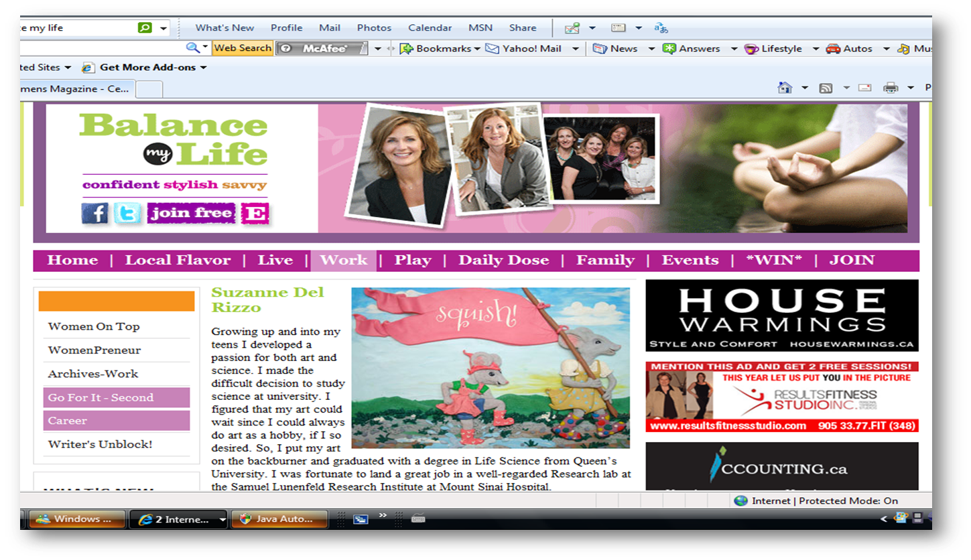Click JOIN in the site navigation

[852, 260]
